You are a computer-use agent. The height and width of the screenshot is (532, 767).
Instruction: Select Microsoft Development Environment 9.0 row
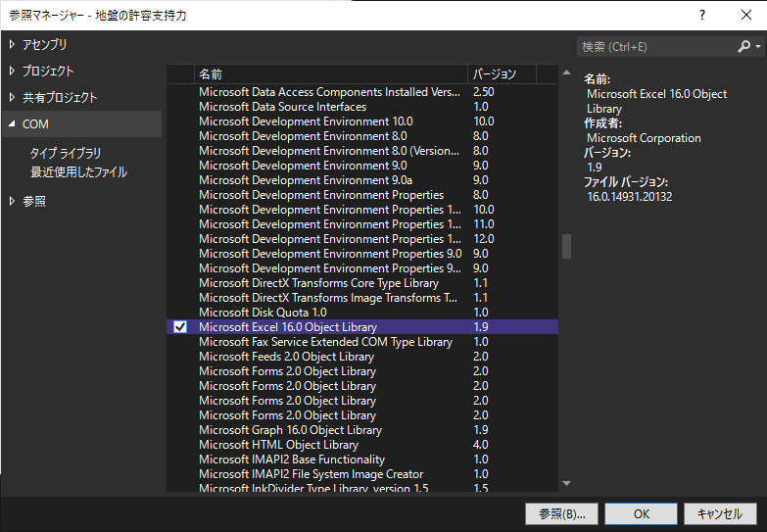tap(362, 165)
